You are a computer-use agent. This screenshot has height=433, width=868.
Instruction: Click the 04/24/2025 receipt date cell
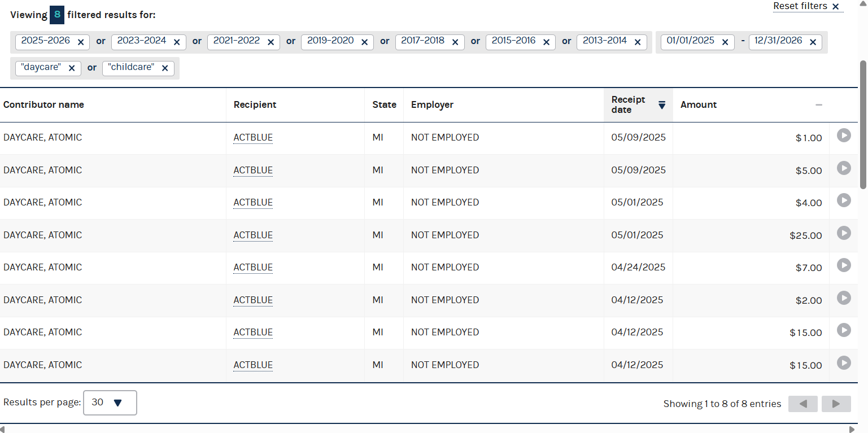coord(638,267)
